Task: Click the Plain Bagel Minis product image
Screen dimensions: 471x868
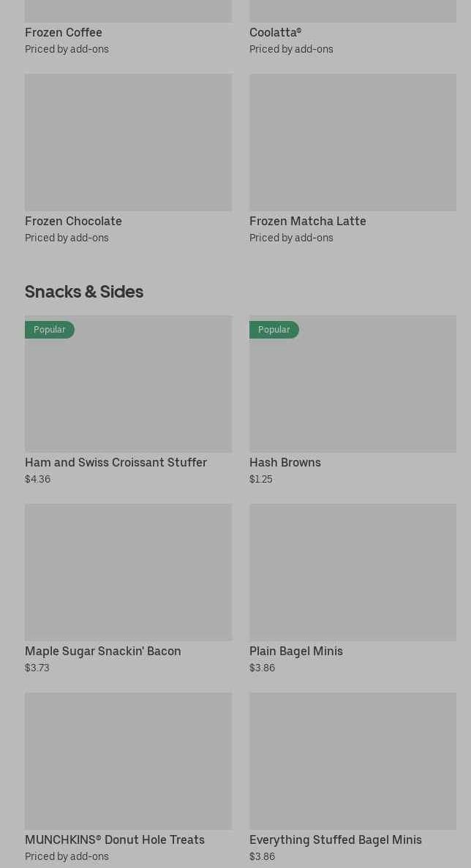Action: pyautogui.click(x=353, y=572)
